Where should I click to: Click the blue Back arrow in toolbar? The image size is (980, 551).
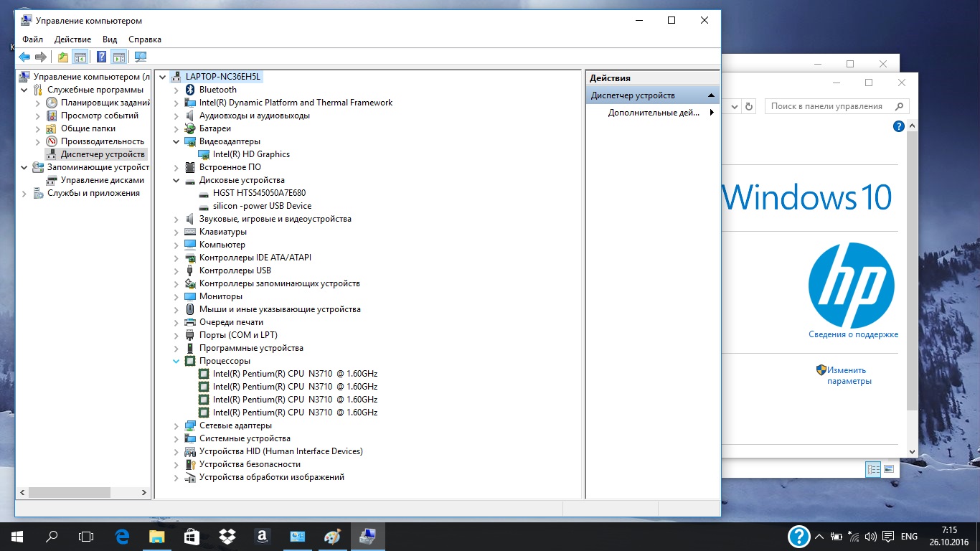(24, 57)
